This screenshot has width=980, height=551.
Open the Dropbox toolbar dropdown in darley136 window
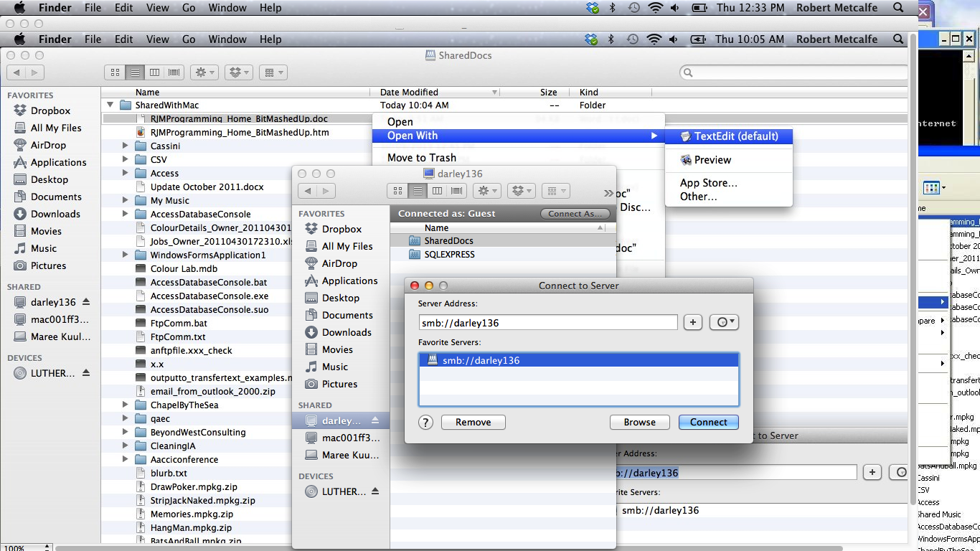pos(522,191)
